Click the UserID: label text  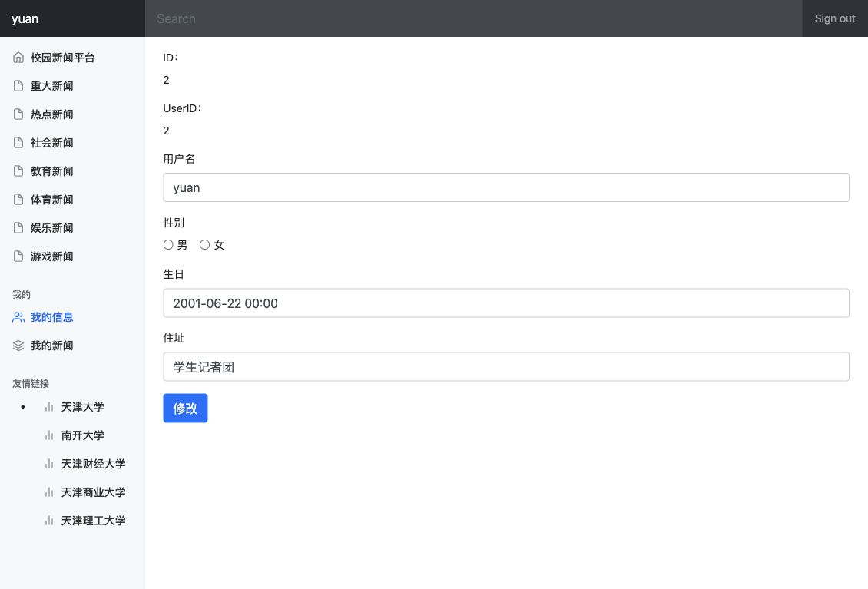click(x=182, y=108)
